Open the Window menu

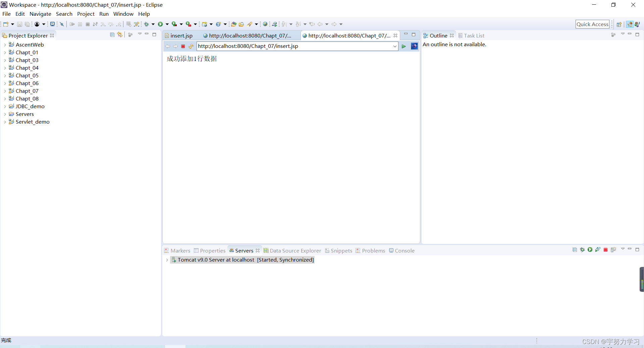123,14
